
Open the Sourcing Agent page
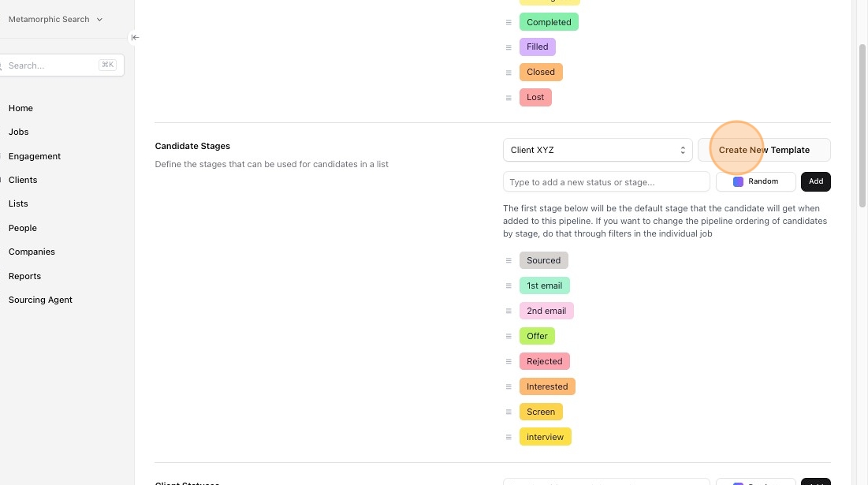tap(40, 300)
